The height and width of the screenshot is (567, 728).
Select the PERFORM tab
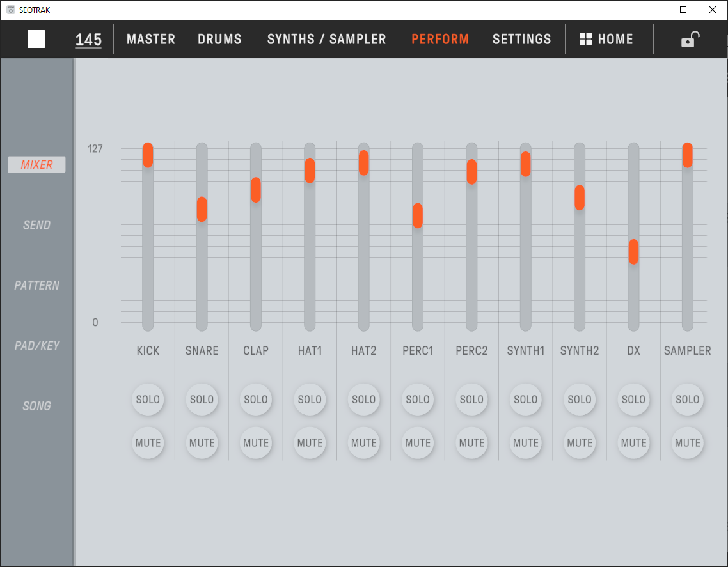440,39
